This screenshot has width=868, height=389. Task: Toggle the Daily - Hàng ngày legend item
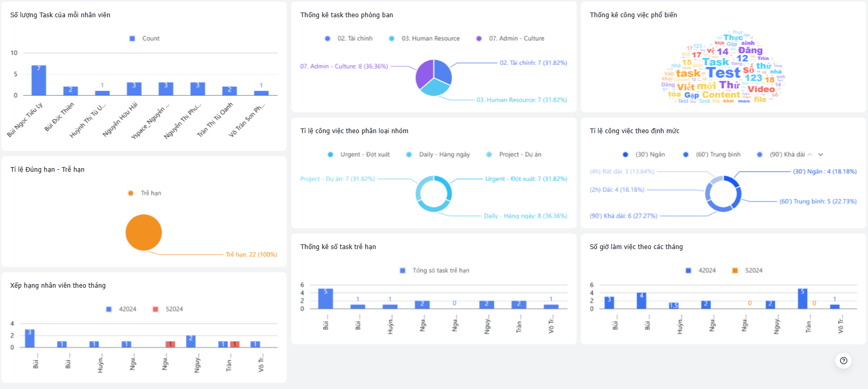tap(438, 154)
